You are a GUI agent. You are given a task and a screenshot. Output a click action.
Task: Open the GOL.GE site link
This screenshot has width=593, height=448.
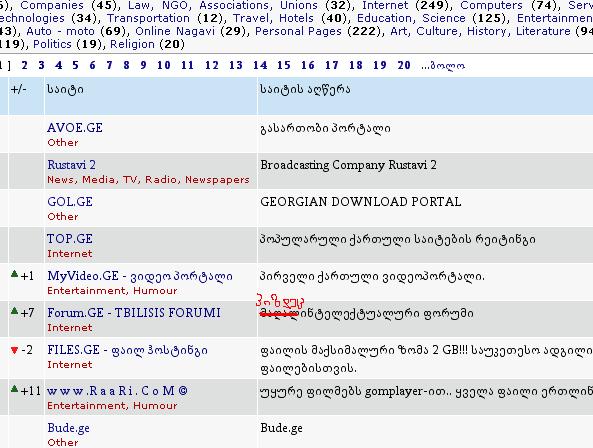pos(70,202)
